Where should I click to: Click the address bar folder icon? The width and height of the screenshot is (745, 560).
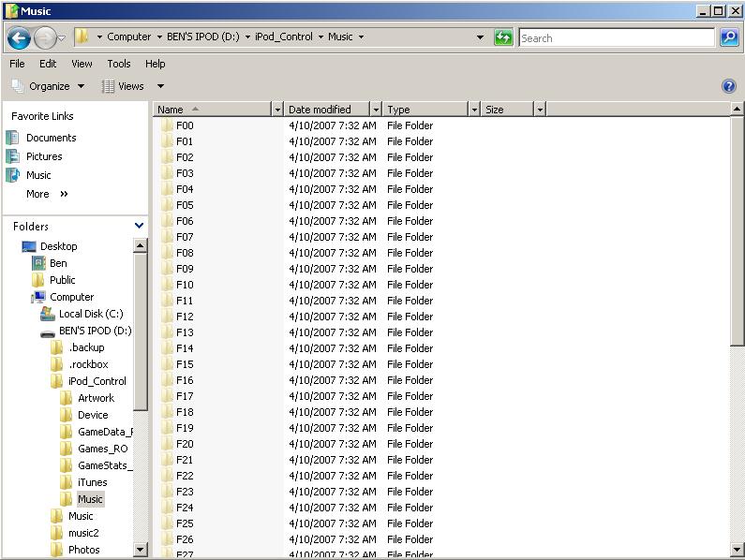[x=82, y=37]
